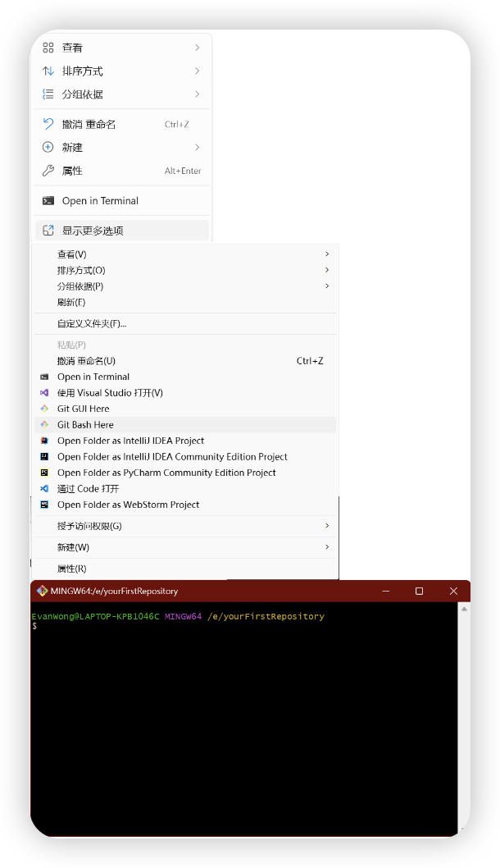
Task: Click the IntelliJ IDEA Project icon
Action: pos(44,441)
